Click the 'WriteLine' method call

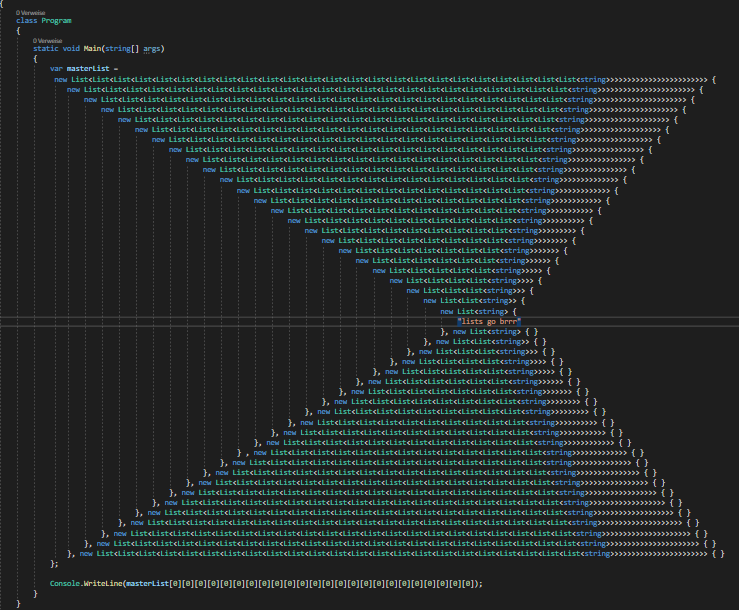pos(103,584)
